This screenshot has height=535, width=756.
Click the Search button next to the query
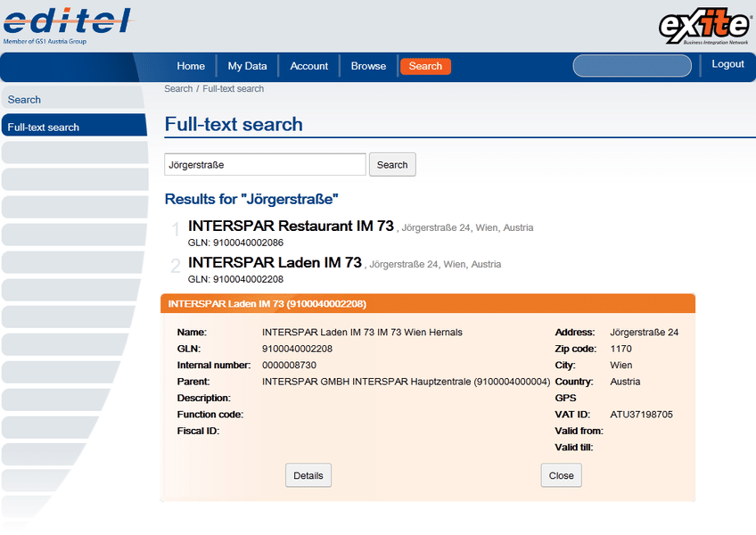coord(392,164)
